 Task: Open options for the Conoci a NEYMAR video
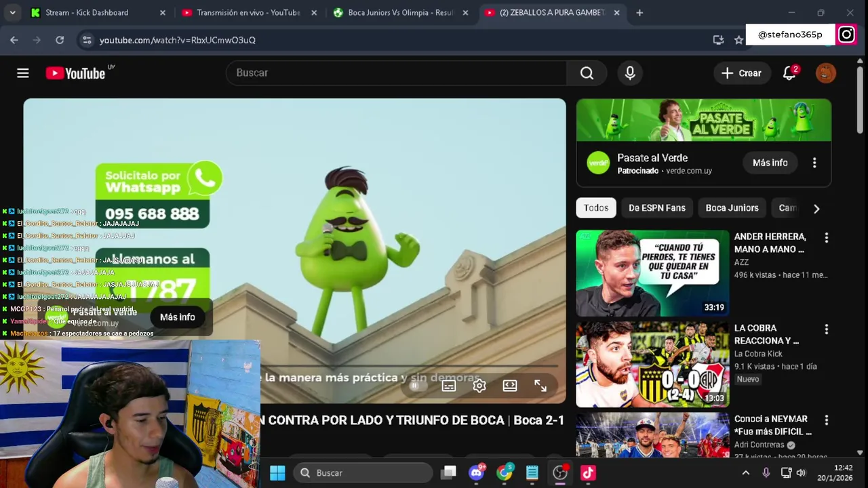826,420
